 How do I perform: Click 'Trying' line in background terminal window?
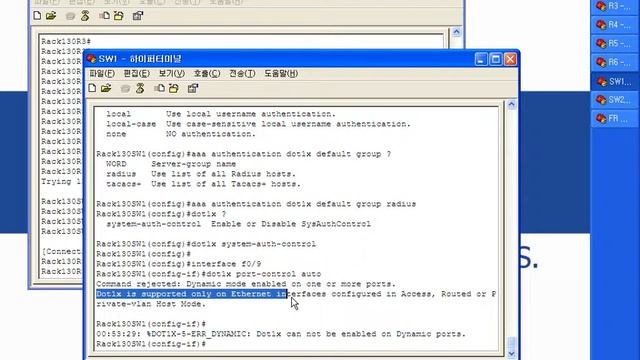(x=62, y=181)
